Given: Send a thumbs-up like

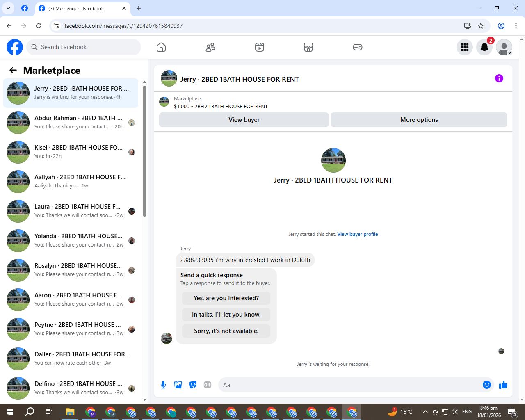Looking at the screenshot, I should click(503, 385).
